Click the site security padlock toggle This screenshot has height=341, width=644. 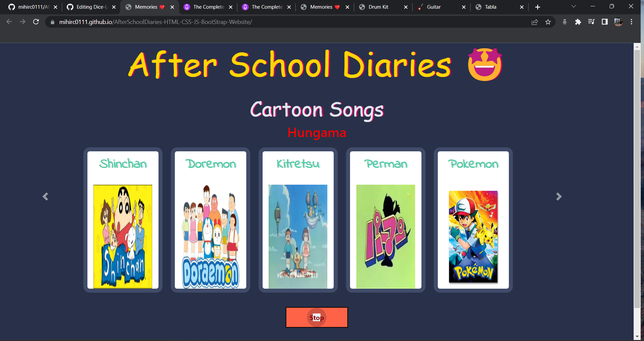coord(52,22)
